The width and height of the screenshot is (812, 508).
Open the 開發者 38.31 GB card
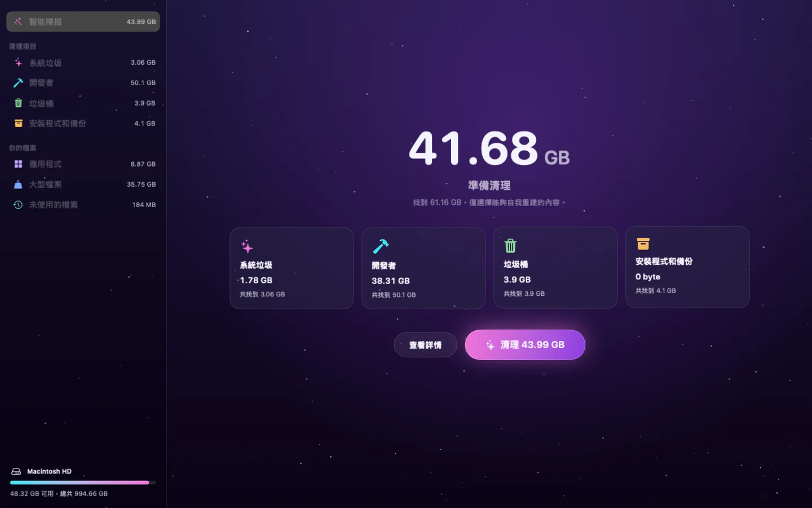(x=423, y=268)
